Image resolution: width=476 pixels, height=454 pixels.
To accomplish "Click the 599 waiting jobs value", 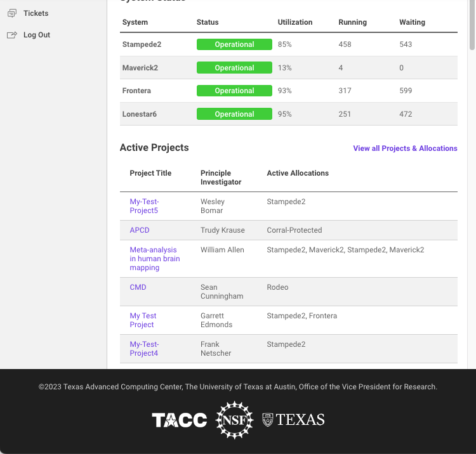I will tap(406, 91).
